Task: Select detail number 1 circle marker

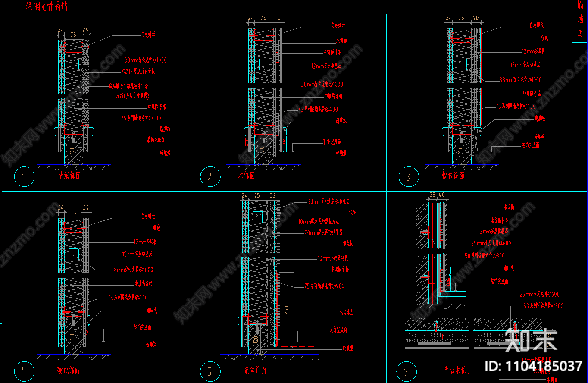Action: pyautogui.click(x=24, y=177)
